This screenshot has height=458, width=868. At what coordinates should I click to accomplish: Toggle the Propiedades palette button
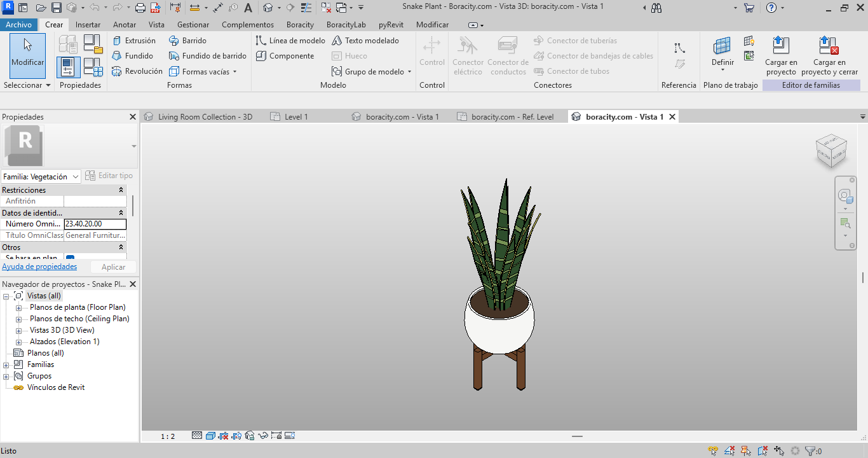point(68,67)
